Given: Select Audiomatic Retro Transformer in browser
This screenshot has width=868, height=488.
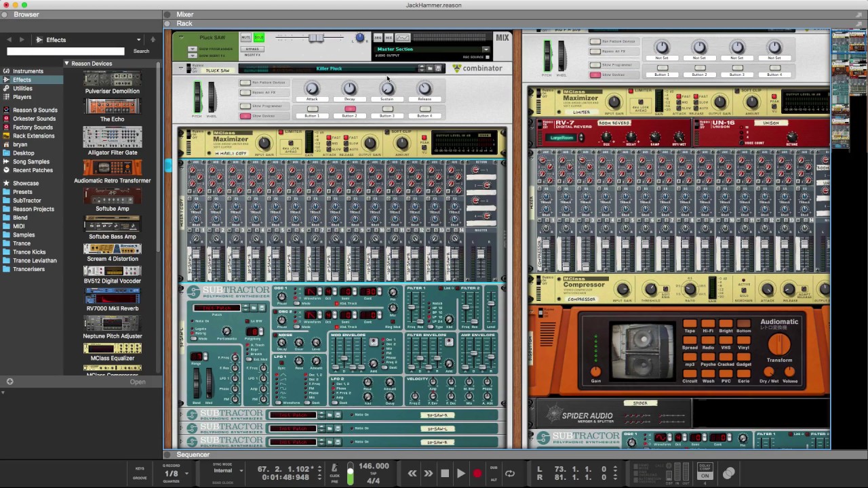Looking at the screenshot, I should click(x=113, y=167).
